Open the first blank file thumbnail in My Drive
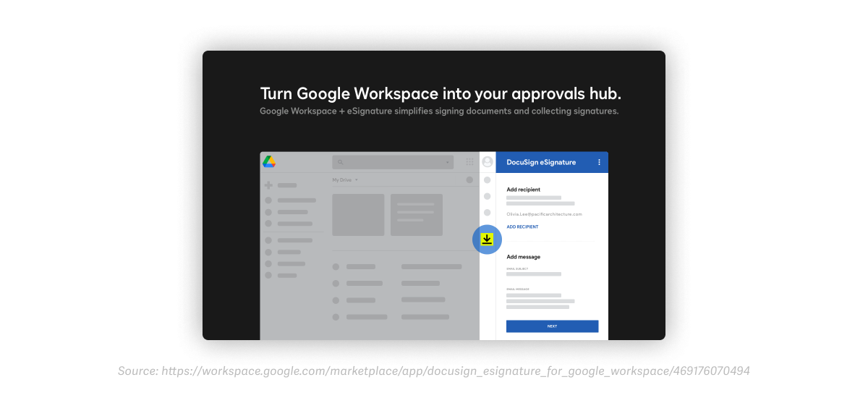The height and width of the screenshot is (398, 868). click(358, 215)
